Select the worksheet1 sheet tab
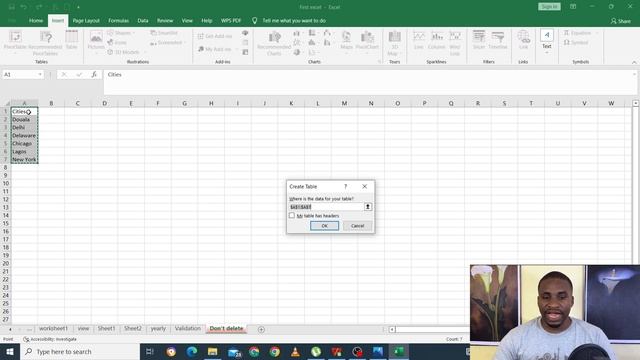This screenshot has width=640, height=360. click(x=53, y=329)
